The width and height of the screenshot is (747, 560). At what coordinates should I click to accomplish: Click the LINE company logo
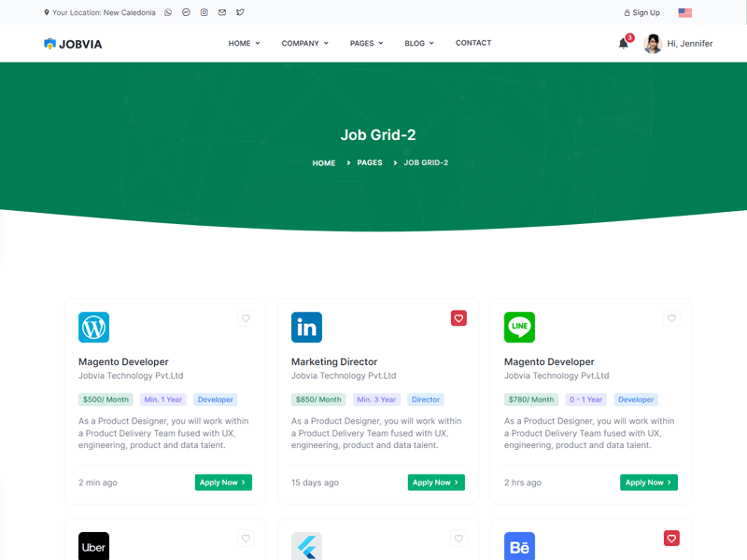520,328
